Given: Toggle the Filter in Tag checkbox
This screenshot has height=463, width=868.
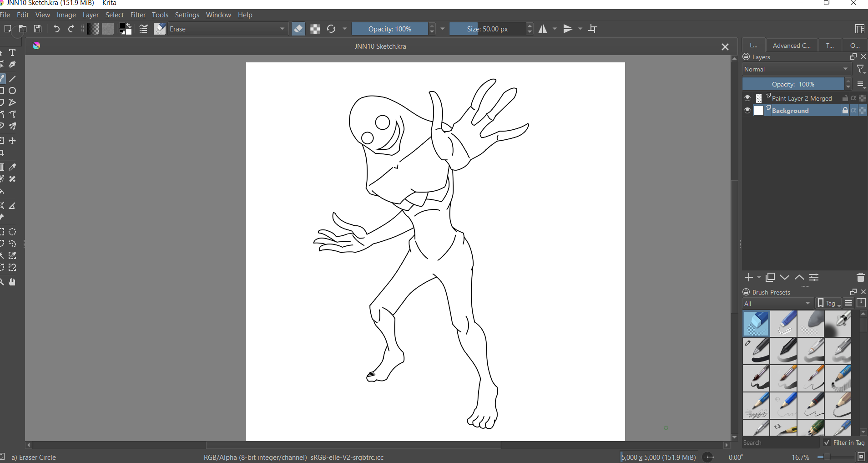Looking at the screenshot, I should coord(827,443).
